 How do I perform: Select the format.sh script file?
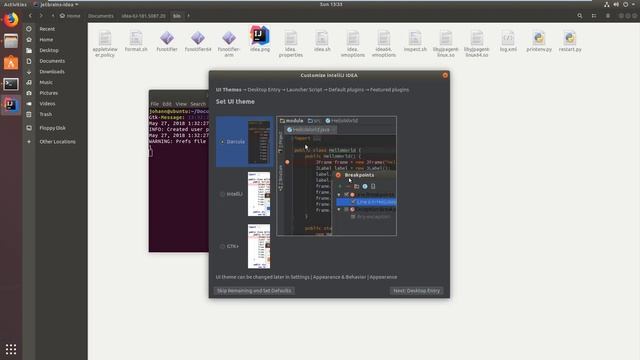136,41
